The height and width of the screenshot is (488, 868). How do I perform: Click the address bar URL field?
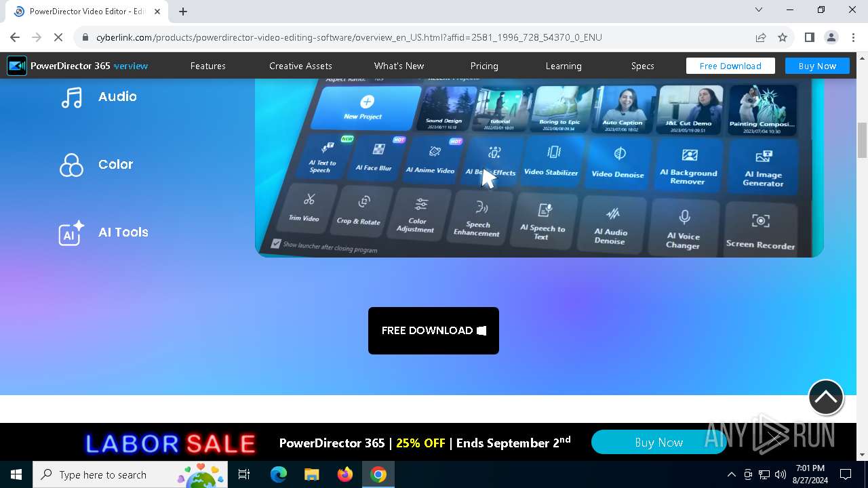click(x=349, y=37)
